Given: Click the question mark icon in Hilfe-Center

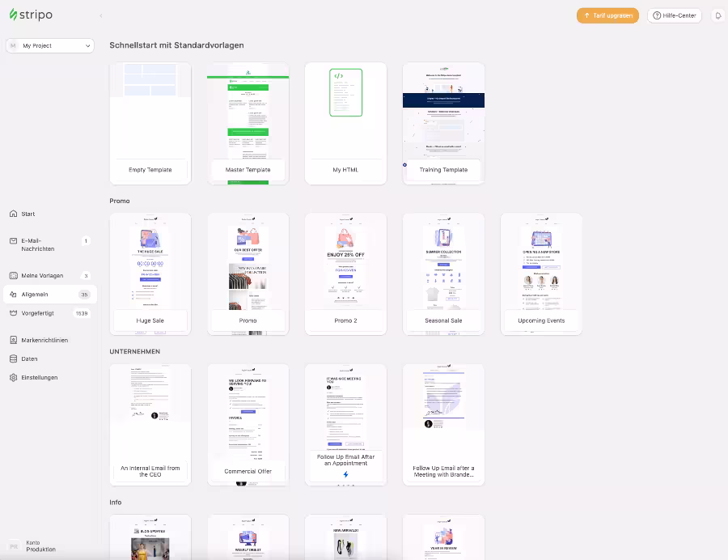Looking at the screenshot, I should tap(657, 16).
